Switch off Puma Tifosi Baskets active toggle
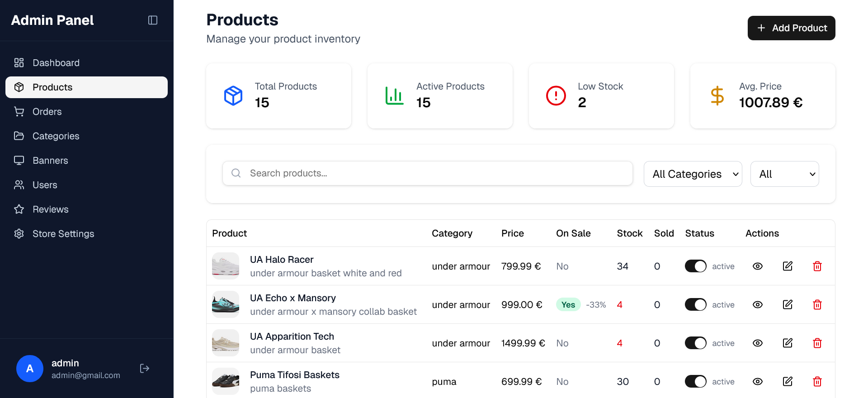This screenshot has height=398, width=868. point(695,382)
